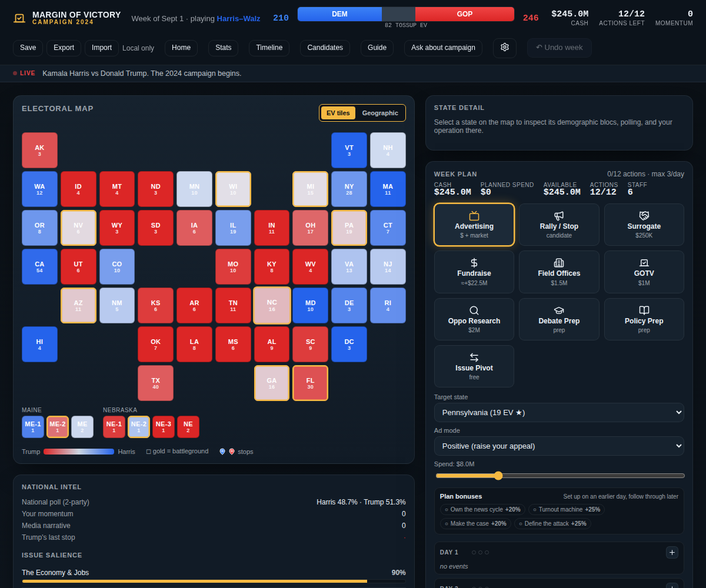706x588 pixels.
Task: Choose the Rally / Stop action
Action: (559, 225)
